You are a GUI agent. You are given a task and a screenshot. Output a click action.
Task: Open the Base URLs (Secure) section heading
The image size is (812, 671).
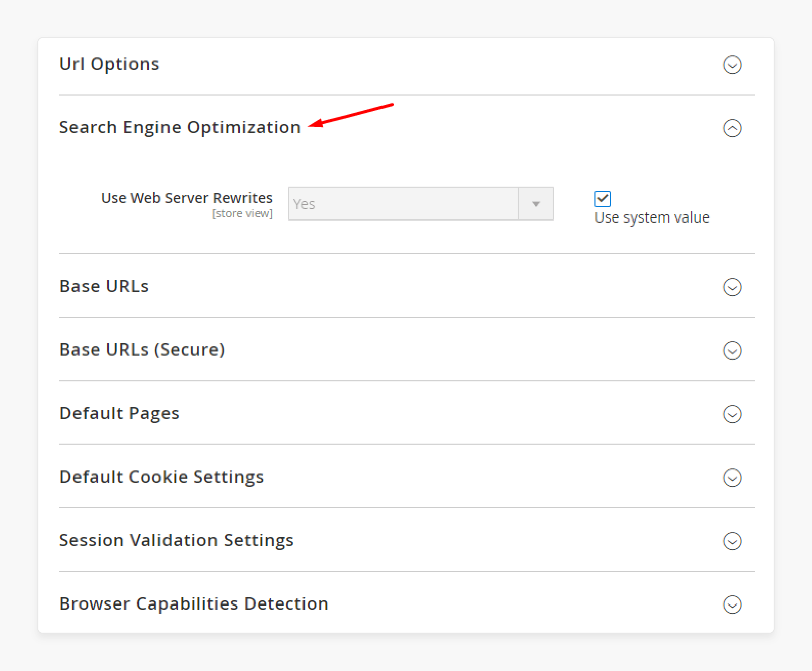coord(142,350)
